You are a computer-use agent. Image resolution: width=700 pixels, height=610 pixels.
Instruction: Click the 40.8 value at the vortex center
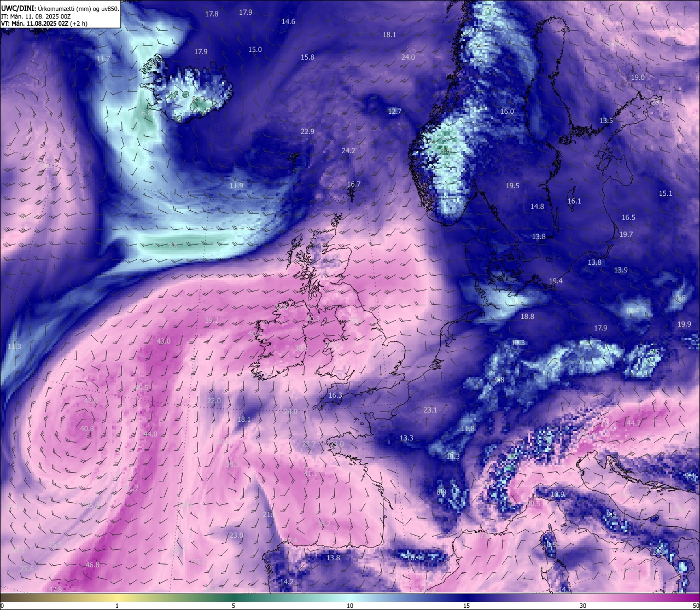click(x=87, y=429)
